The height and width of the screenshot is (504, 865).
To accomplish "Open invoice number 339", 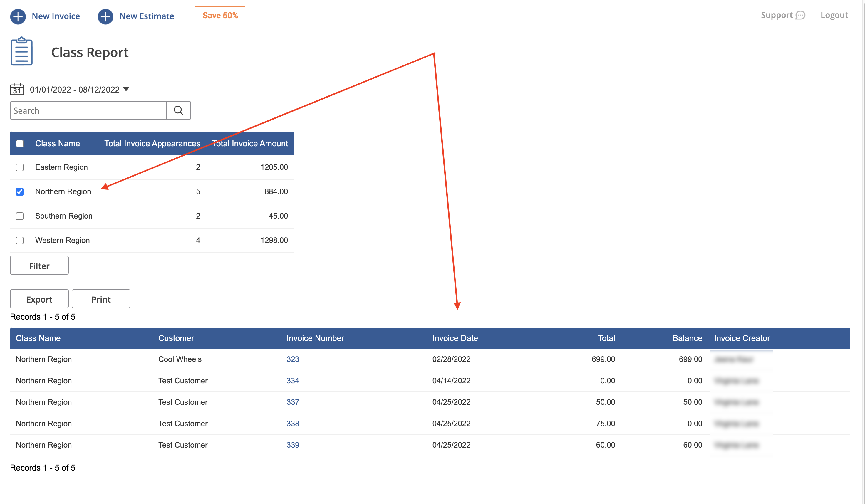I will tap(293, 445).
